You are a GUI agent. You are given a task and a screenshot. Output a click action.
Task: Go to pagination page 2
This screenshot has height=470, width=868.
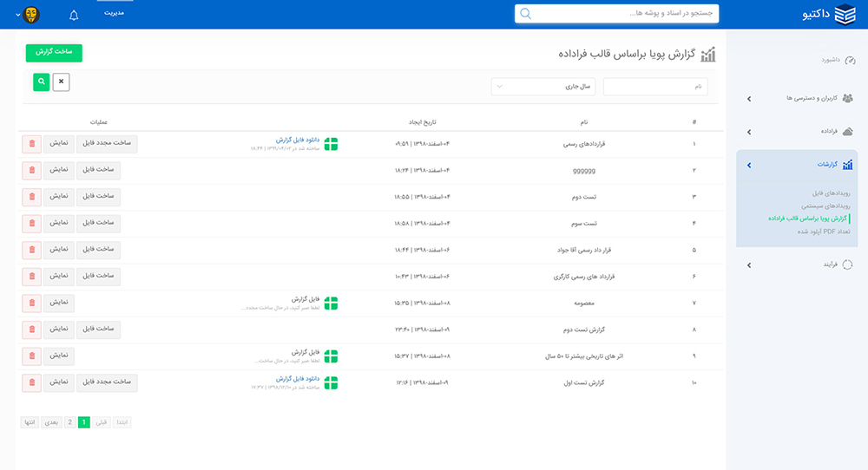[x=69, y=422]
